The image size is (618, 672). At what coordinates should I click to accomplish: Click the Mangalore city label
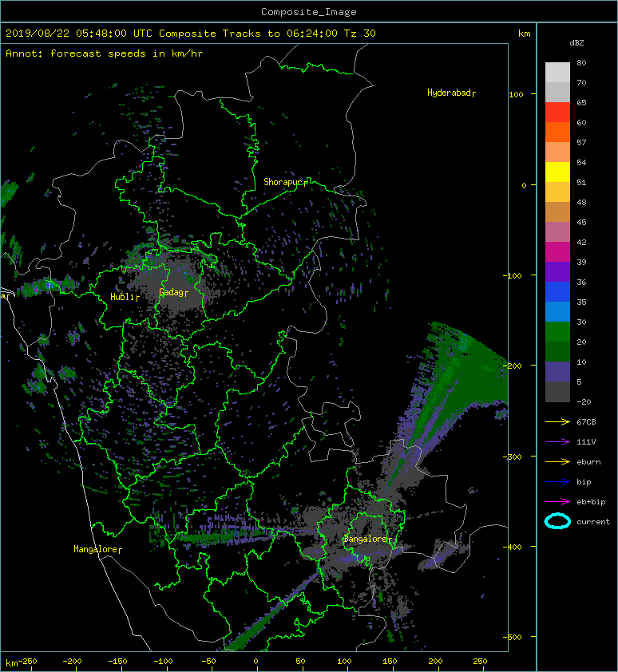(97, 549)
